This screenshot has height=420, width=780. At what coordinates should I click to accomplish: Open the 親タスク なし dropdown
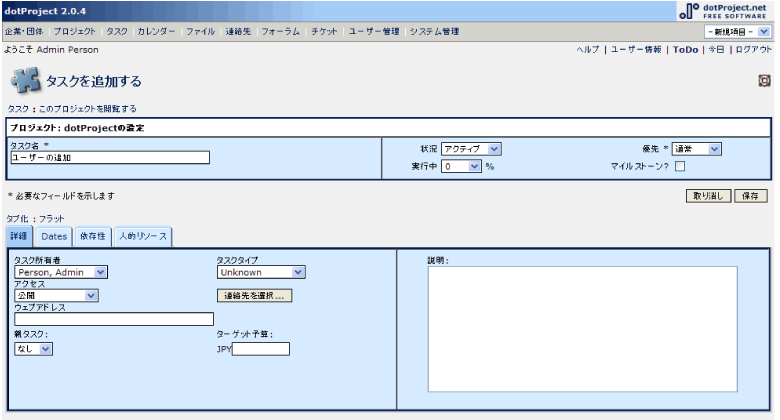coord(33,349)
